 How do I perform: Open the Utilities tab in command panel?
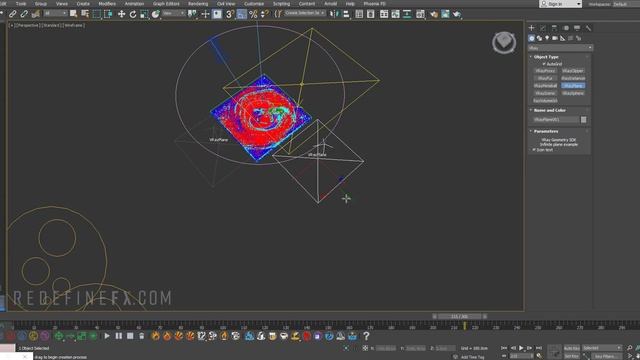[588, 28]
